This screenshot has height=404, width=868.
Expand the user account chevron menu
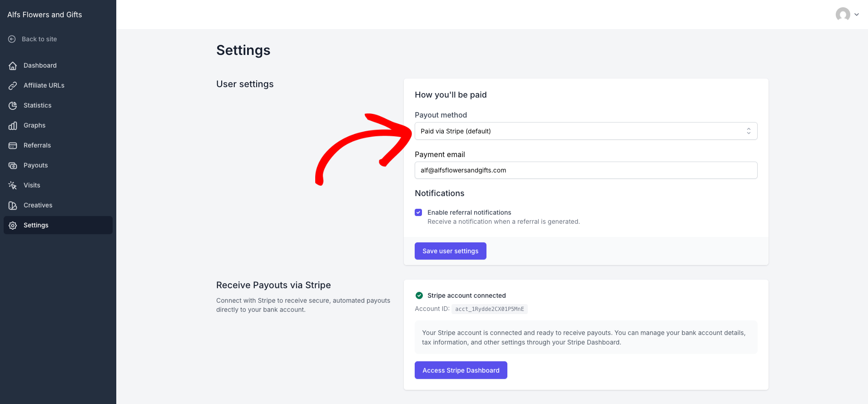857,15
